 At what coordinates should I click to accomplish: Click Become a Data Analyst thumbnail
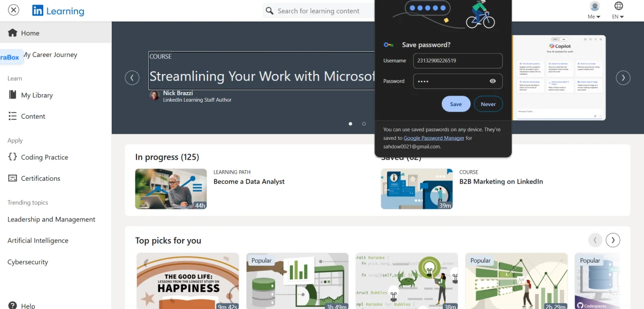171,189
